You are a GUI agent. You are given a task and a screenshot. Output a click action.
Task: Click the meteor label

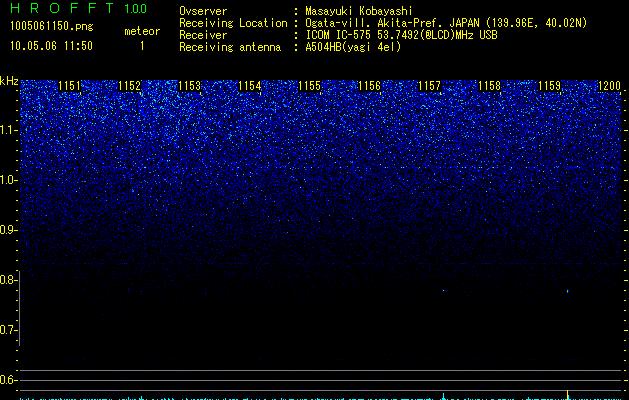[142, 31]
